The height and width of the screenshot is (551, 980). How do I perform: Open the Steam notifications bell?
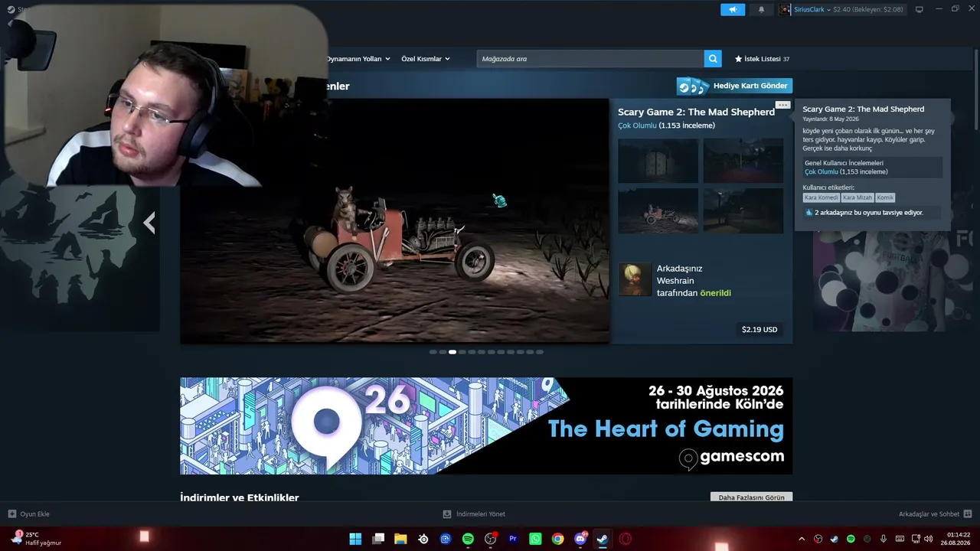(761, 9)
